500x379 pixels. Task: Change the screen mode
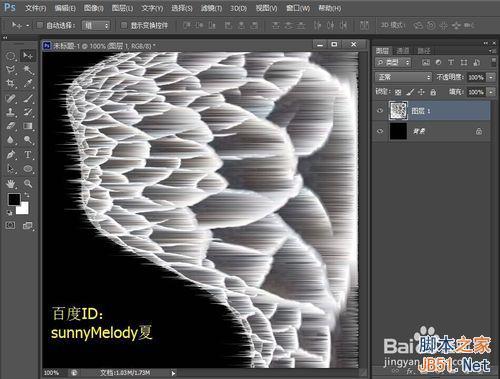coord(28,226)
